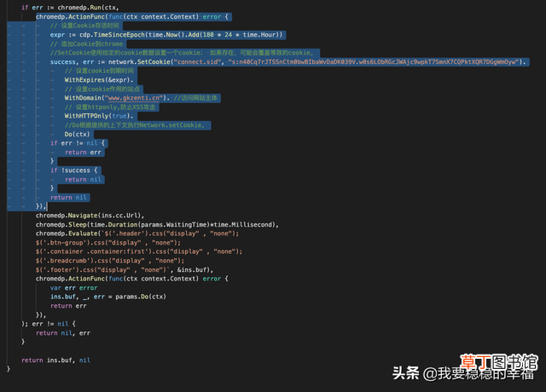Click the long 's:n40Cq7rJTSSn...' cookie value string
The image size is (546, 392).
click(373, 62)
